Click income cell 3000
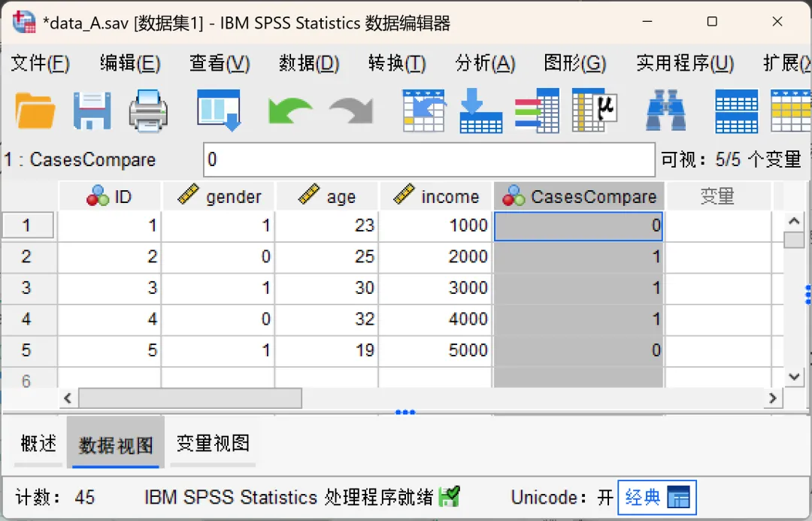812x521 pixels. click(435, 288)
